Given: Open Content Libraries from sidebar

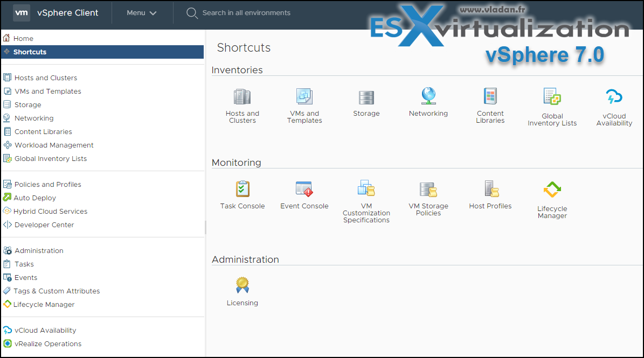Looking at the screenshot, I should 43,132.
